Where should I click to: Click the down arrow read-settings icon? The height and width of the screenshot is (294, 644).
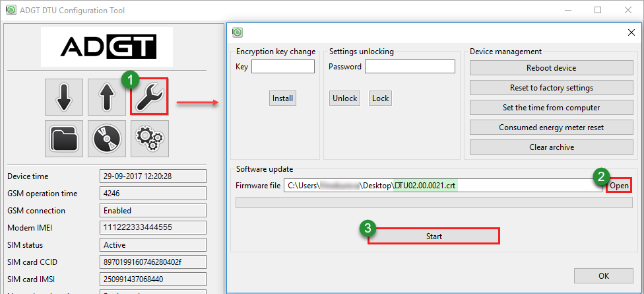(64, 97)
